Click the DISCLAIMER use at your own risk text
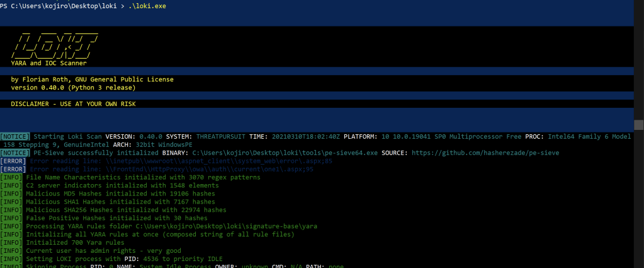The image size is (644, 268). (73, 103)
